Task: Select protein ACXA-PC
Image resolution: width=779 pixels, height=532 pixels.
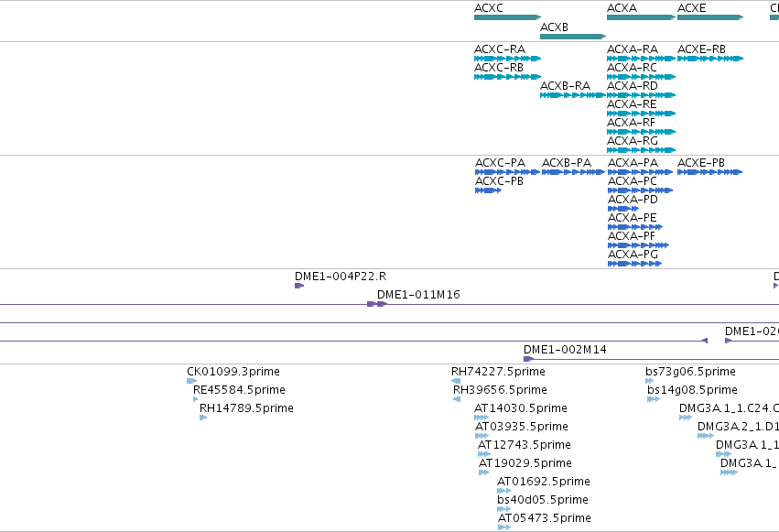Action: pos(641,190)
